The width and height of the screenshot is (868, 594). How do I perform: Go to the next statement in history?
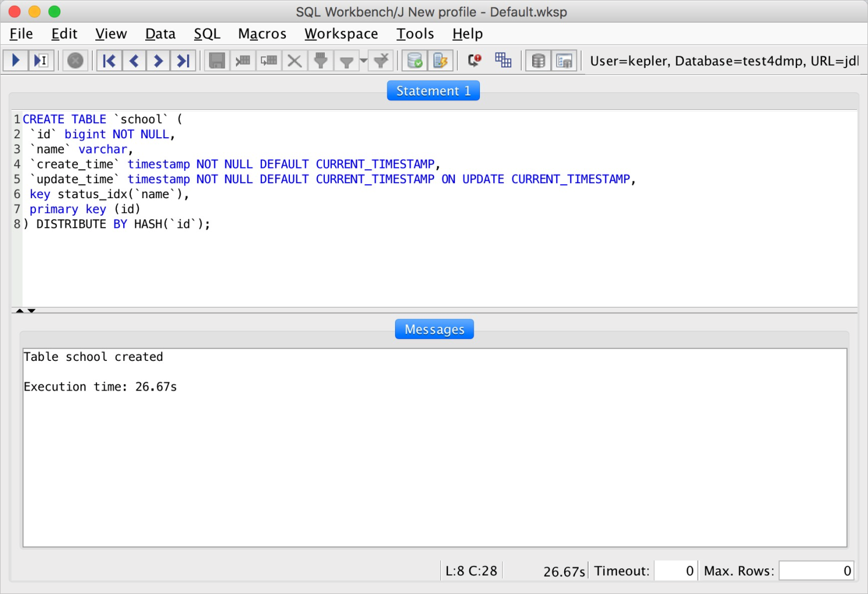pyautogui.click(x=158, y=60)
